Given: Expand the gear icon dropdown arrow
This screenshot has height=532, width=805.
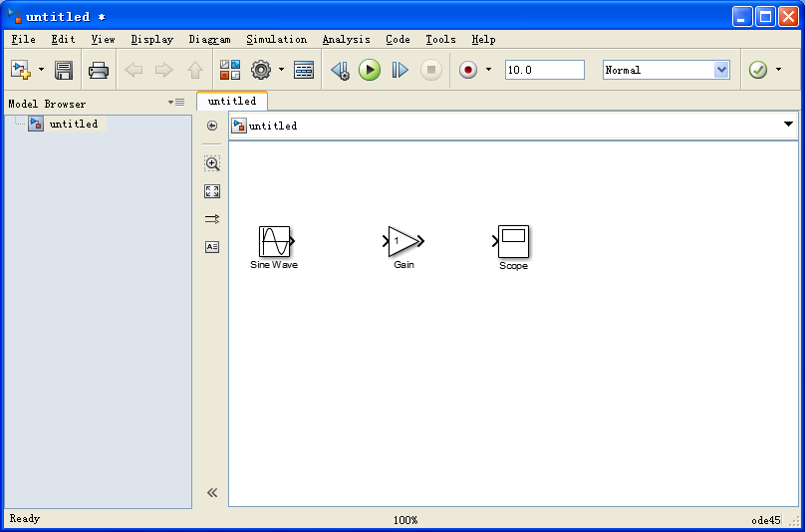Looking at the screenshot, I should (281, 70).
